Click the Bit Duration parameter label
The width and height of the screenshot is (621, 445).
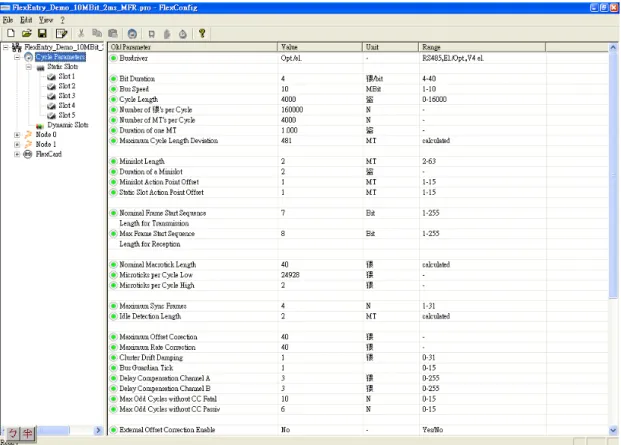coord(137,79)
